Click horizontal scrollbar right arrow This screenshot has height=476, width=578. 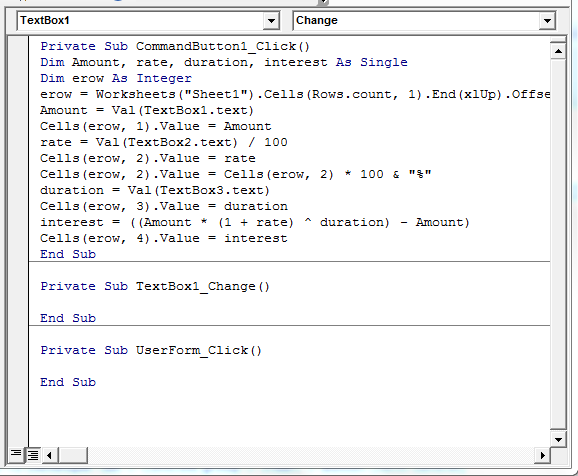click(542, 455)
